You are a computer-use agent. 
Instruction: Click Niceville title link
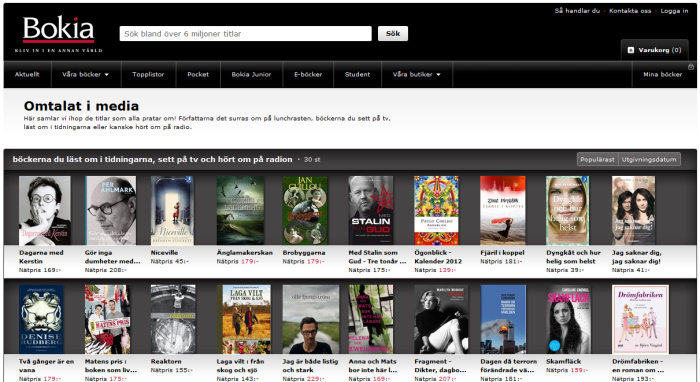pos(164,253)
